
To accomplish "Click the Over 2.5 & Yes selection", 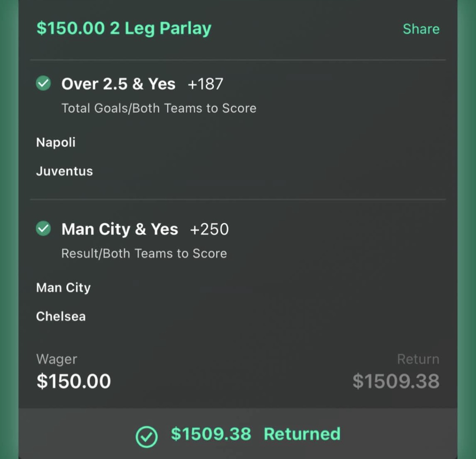I will point(118,84).
